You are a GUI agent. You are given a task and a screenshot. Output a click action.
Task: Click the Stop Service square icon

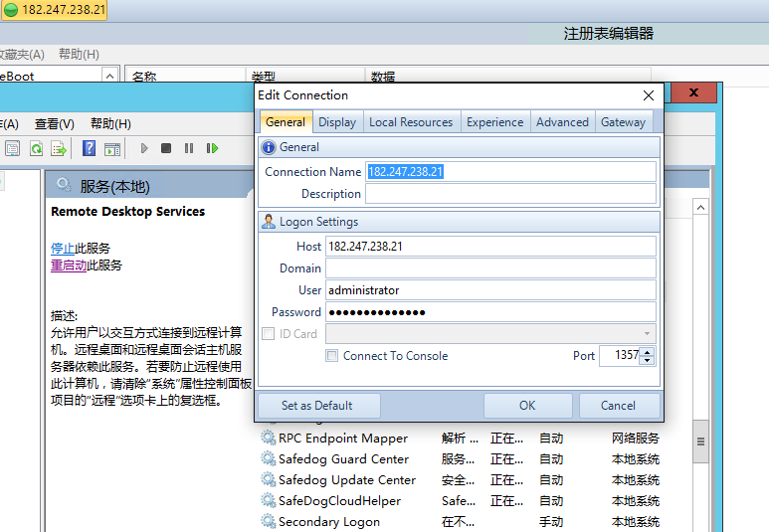pyautogui.click(x=166, y=148)
